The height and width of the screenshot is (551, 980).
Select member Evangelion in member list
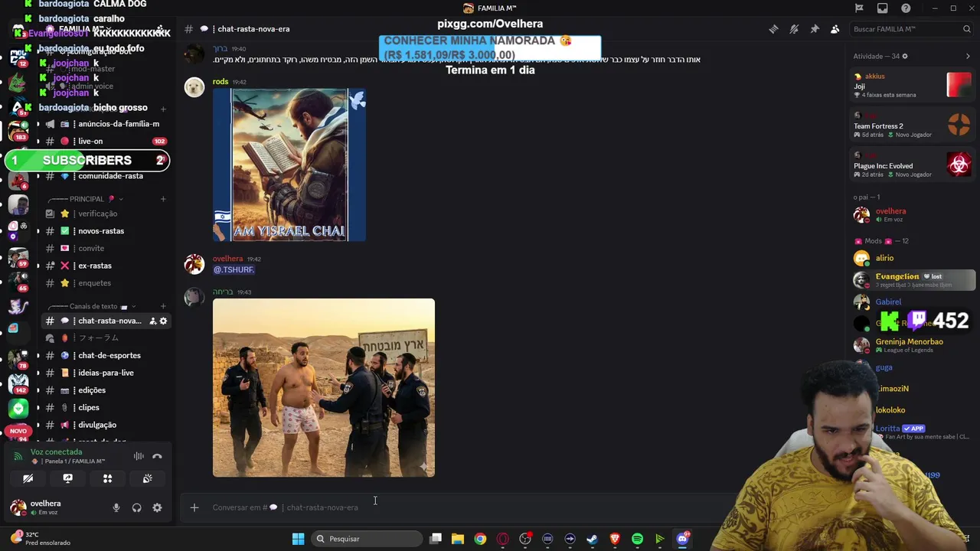click(913, 280)
